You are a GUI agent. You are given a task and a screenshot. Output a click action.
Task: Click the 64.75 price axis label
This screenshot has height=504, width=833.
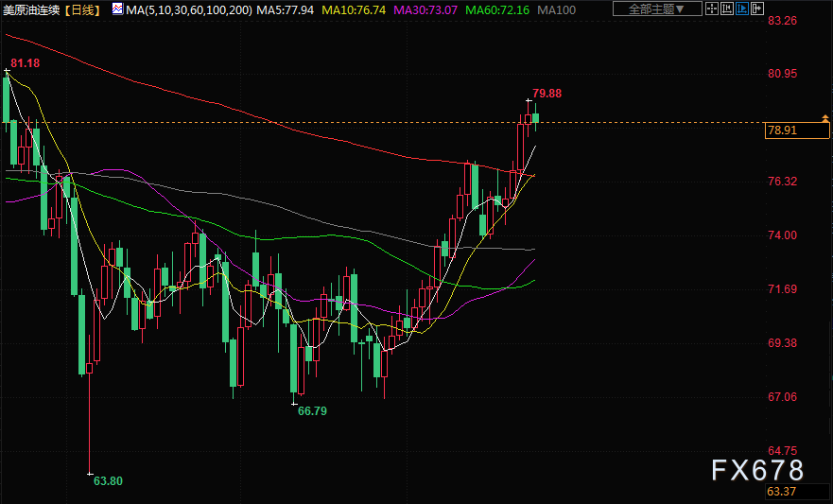pyautogui.click(x=783, y=451)
